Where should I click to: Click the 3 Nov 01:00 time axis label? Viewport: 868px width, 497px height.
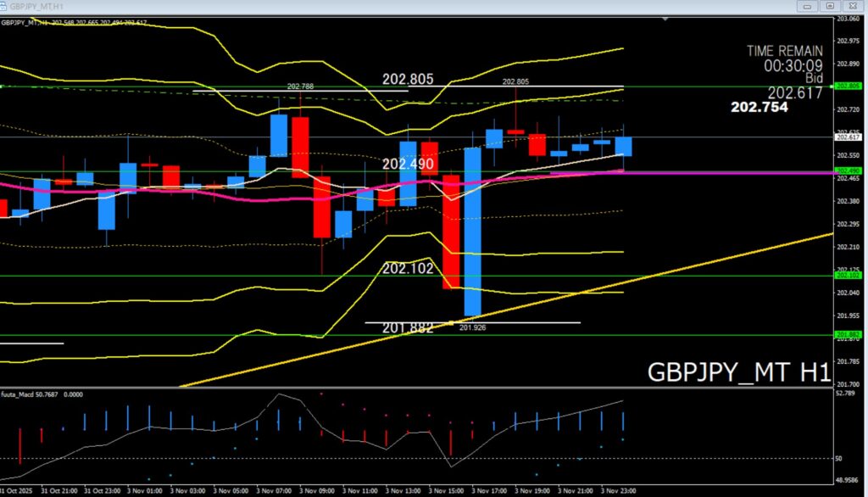(x=144, y=490)
